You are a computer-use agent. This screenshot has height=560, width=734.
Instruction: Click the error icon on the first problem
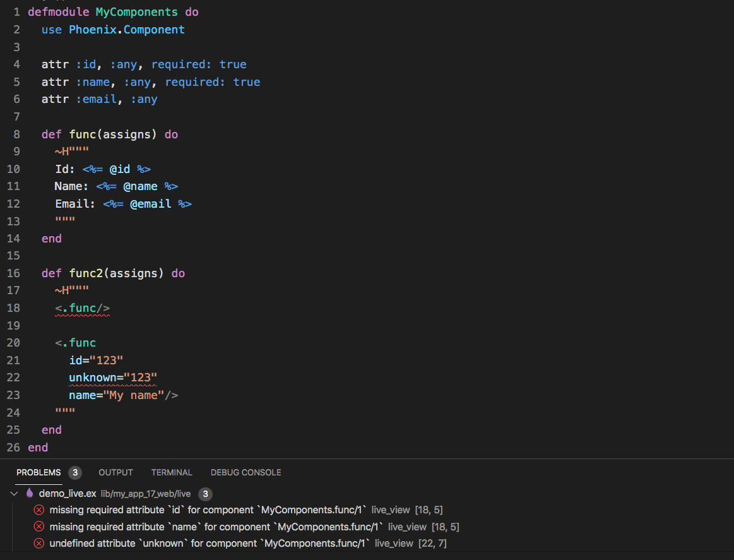coord(38,509)
